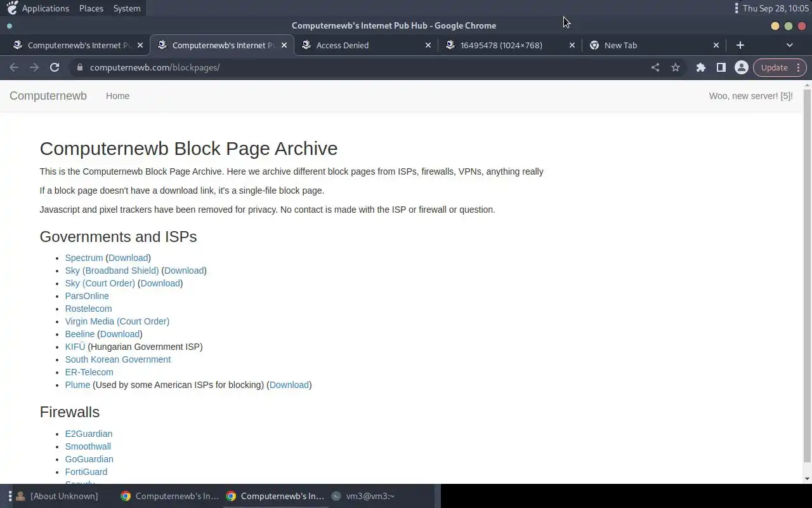Image resolution: width=812 pixels, height=508 pixels.
Task: Go back using the back arrow
Action: click(14, 67)
